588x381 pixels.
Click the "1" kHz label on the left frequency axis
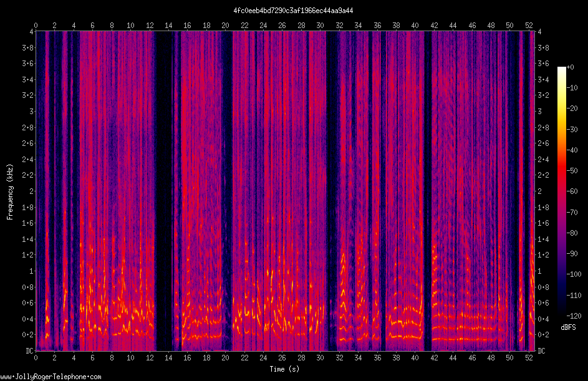click(x=32, y=271)
